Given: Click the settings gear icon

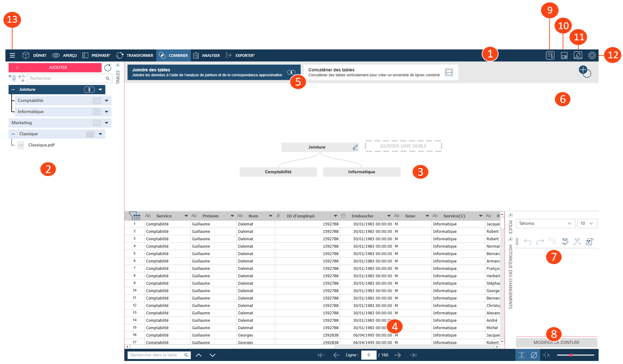Looking at the screenshot, I should coord(592,55).
